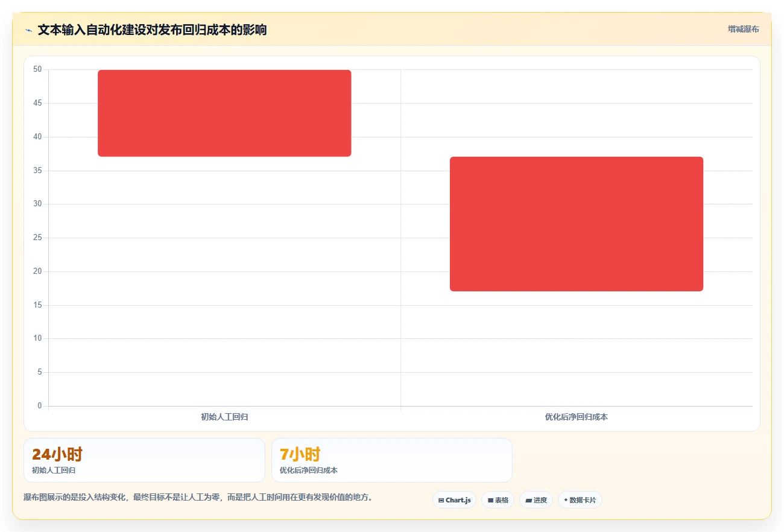Click the 24小时 value in data card
The image size is (784, 532).
tap(57, 454)
